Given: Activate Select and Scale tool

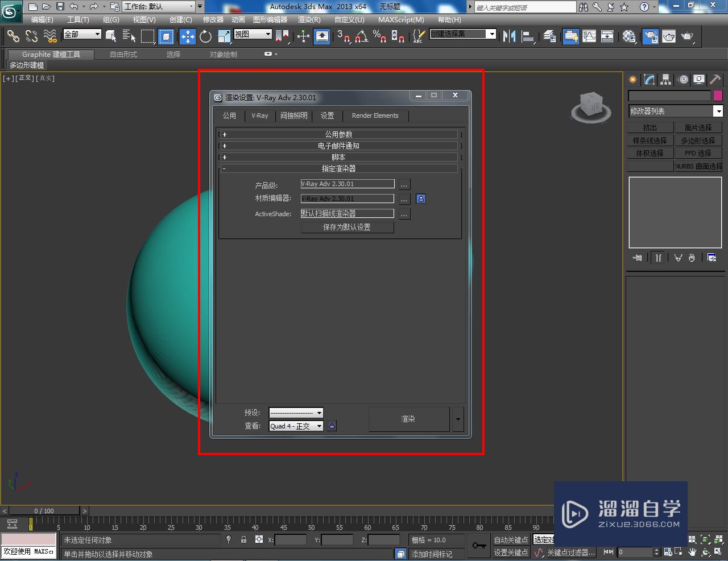Looking at the screenshot, I should click(224, 36).
